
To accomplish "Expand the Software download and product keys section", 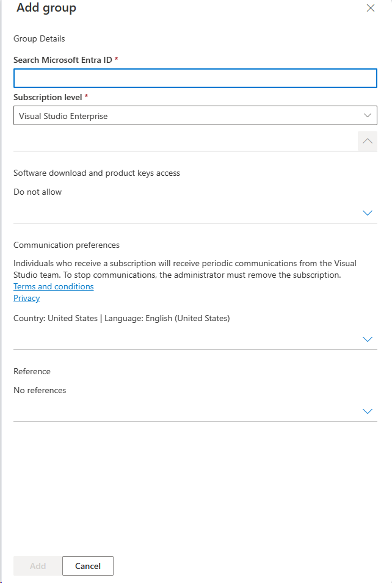I will [x=367, y=212].
